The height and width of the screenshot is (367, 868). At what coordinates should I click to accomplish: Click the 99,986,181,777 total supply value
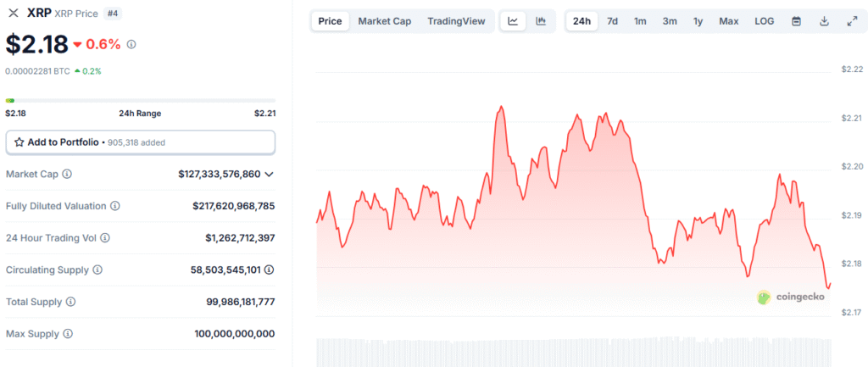tap(240, 303)
